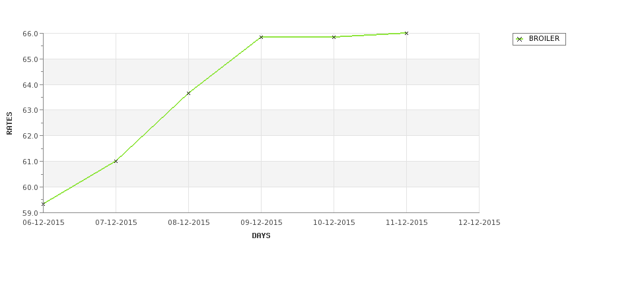
Task: Click the x marker icon in legend
Action: point(520,40)
